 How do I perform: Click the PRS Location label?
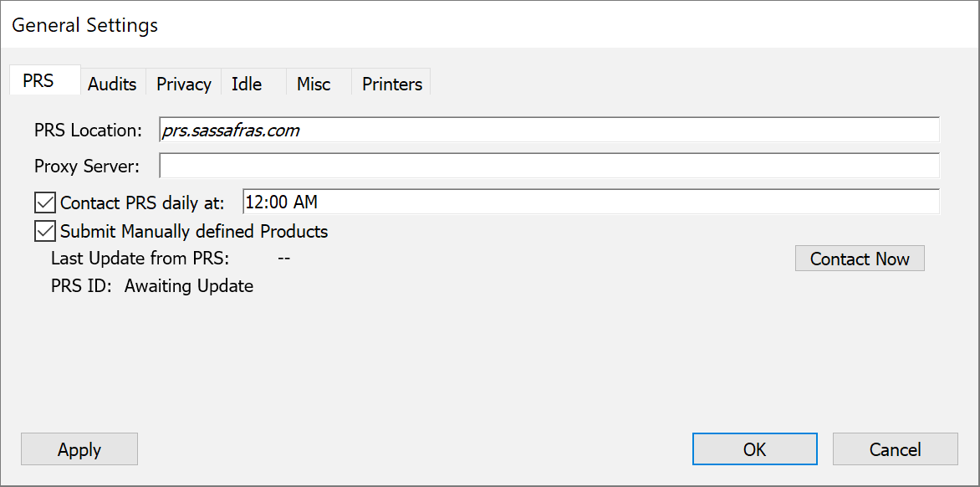(89, 131)
